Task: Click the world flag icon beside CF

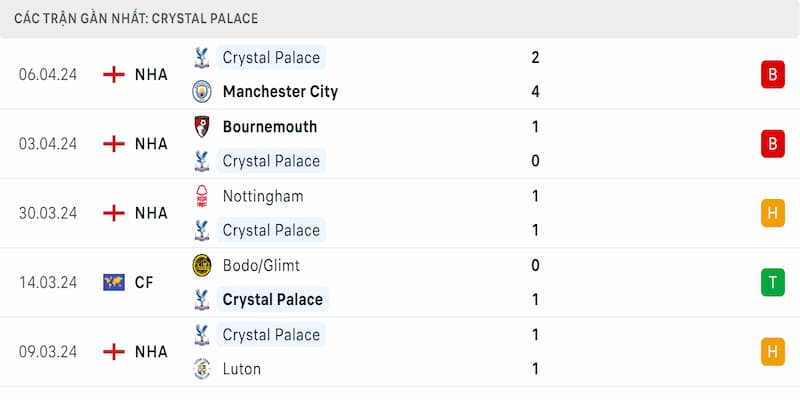Action: click(114, 282)
